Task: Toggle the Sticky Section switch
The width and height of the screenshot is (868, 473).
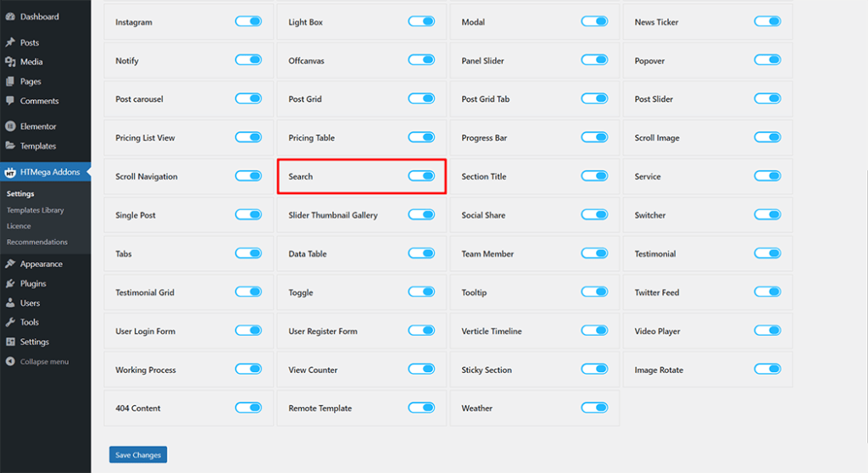Action: pyautogui.click(x=594, y=369)
